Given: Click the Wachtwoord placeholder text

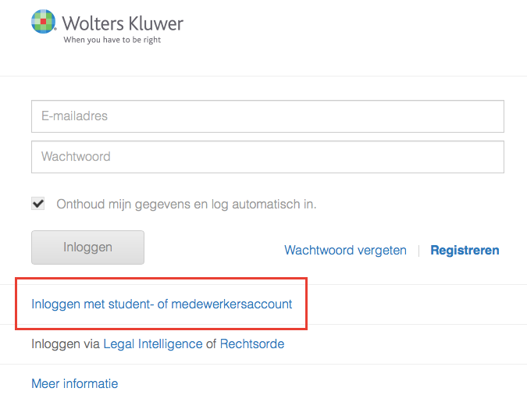Looking at the screenshot, I should pos(76,157).
